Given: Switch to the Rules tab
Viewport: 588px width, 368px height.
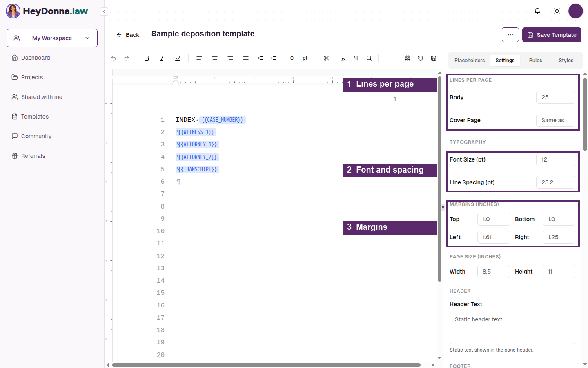Looking at the screenshot, I should point(535,61).
